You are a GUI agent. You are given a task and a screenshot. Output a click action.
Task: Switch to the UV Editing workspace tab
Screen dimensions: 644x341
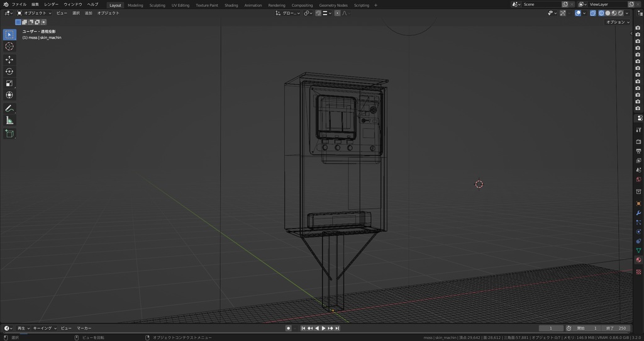point(180,5)
